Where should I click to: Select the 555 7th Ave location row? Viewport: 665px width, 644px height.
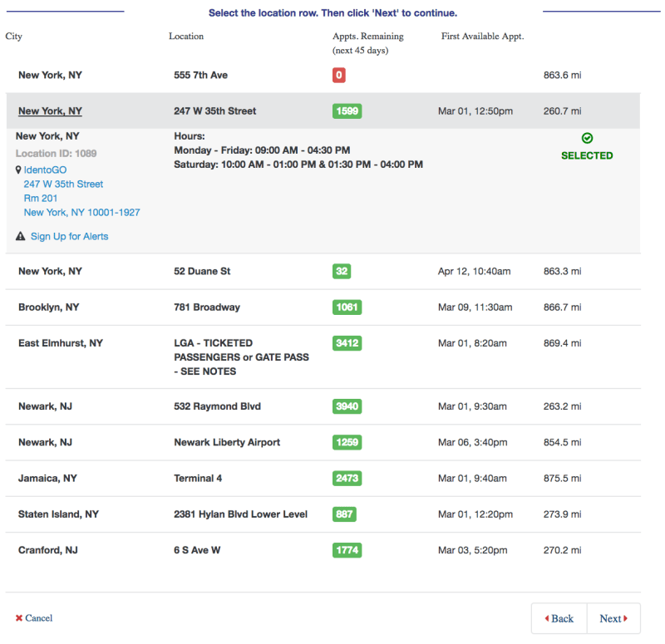[x=323, y=75]
